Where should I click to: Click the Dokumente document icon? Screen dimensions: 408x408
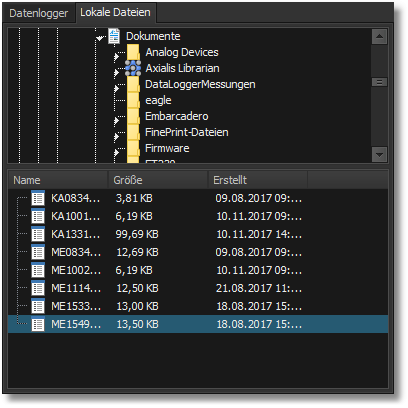coord(114,36)
